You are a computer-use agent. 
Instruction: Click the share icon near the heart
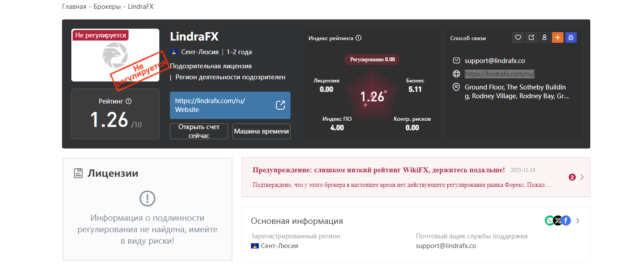coord(531,37)
